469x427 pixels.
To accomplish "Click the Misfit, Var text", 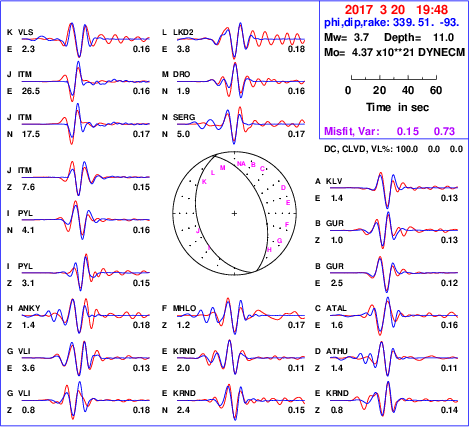I will pyautogui.click(x=351, y=131).
